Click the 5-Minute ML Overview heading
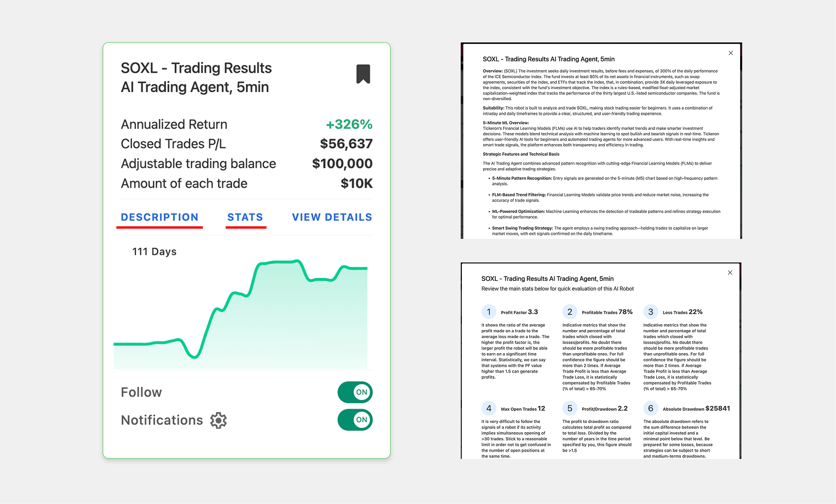 click(x=506, y=123)
